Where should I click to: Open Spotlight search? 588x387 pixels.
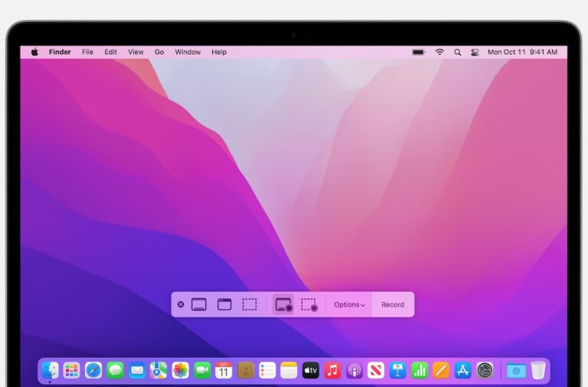tap(457, 53)
